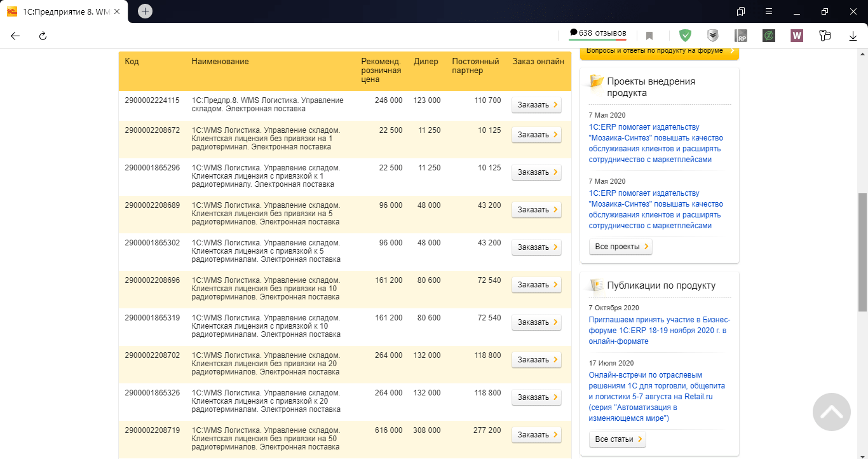Click the Рекоменд. розничная цена header
The height and width of the screenshot is (459, 868).
(x=381, y=71)
